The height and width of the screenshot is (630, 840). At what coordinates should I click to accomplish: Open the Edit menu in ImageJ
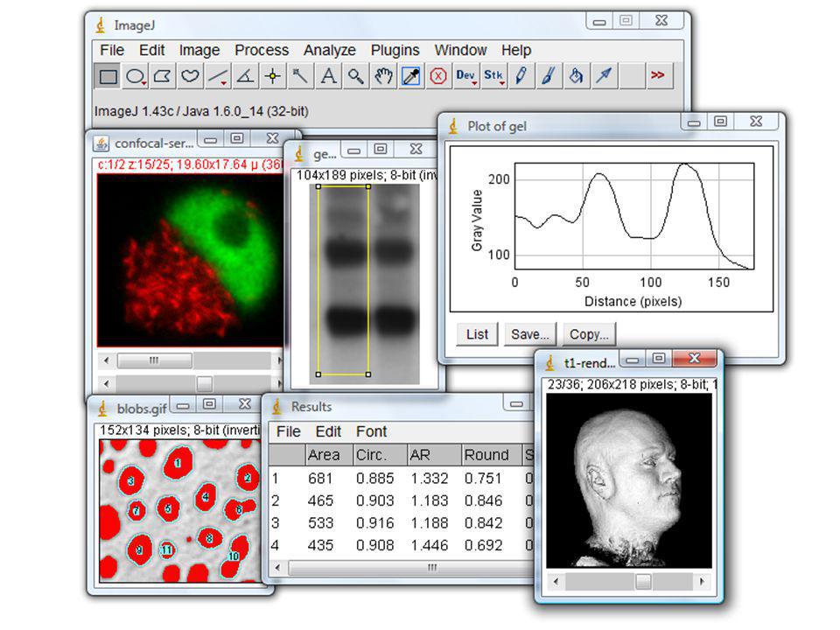[151, 51]
